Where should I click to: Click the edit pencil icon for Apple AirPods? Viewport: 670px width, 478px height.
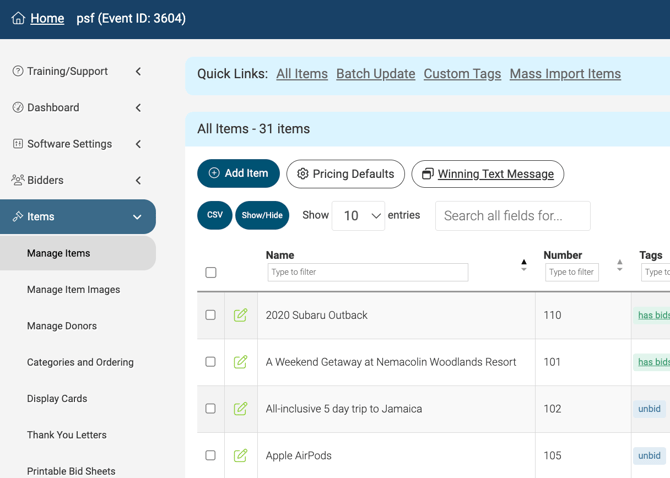point(240,455)
